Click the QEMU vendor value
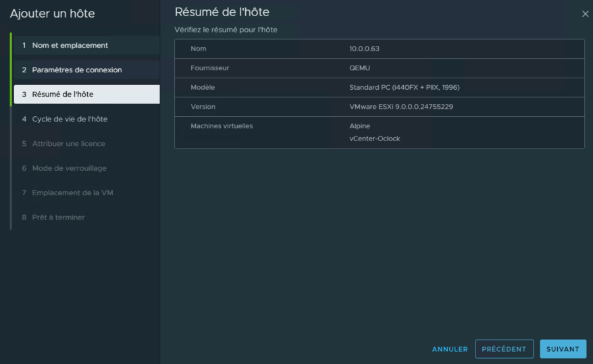Image resolution: width=593 pixels, height=364 pixels. point(359,68)
